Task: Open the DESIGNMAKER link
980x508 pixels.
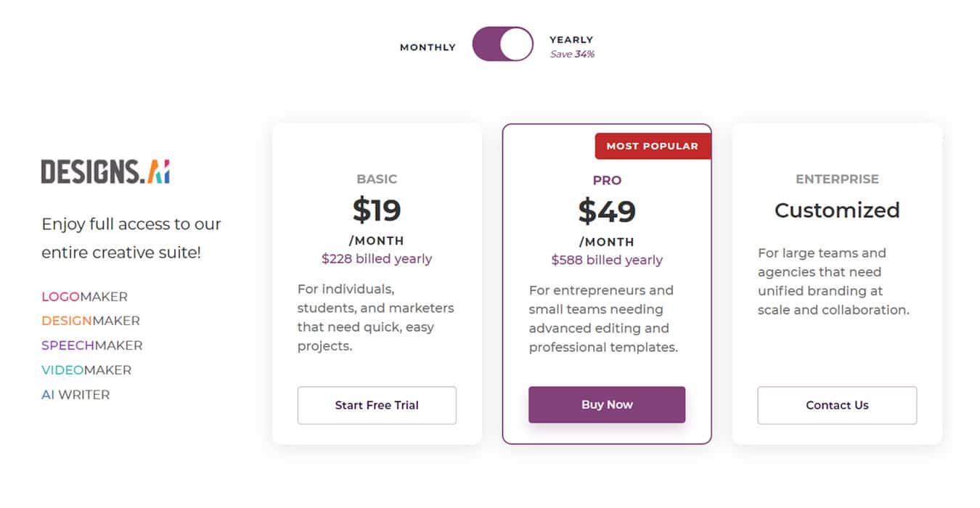Action: click(91, 321)
